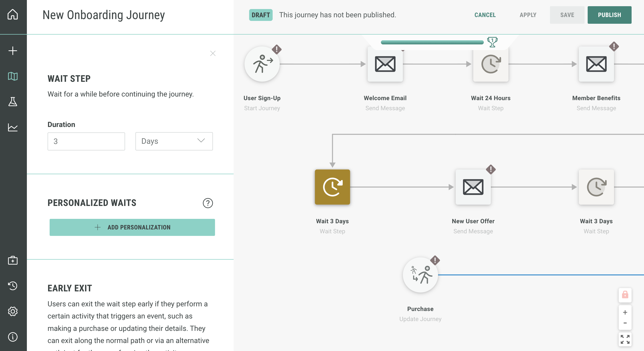Screen dimensions: 644x351
Task: Open the analytics line chart icon
Action: (13, 127)
